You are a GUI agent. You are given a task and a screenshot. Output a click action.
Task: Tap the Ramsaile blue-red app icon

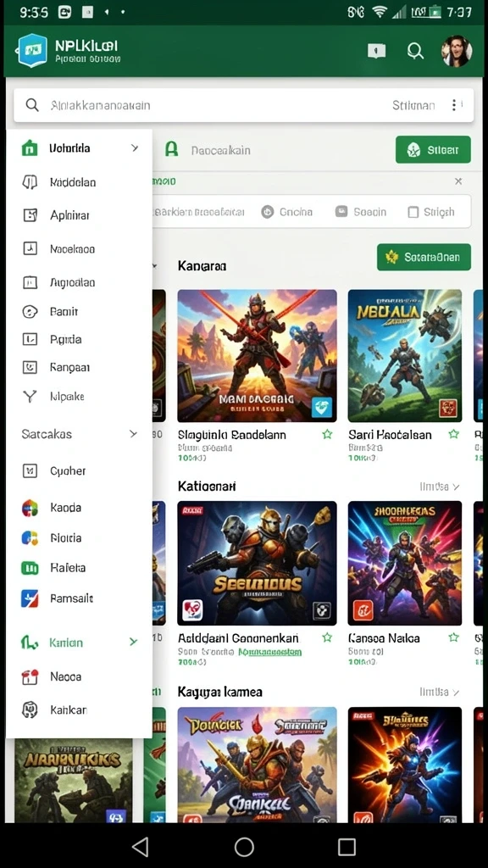tap(30, 598)
